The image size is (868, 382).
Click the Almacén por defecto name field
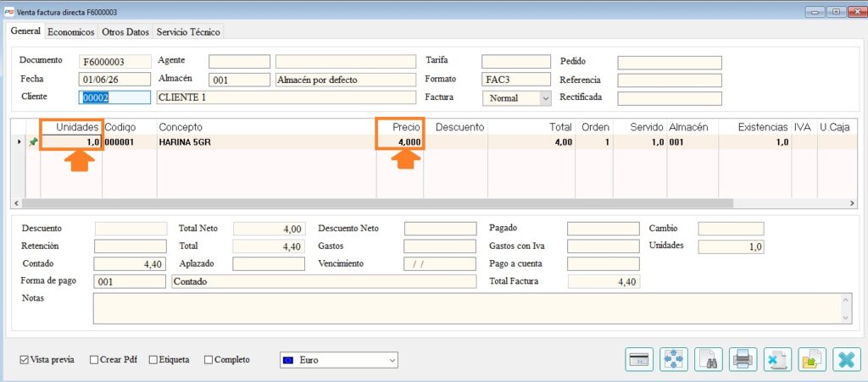click(346, 80)
